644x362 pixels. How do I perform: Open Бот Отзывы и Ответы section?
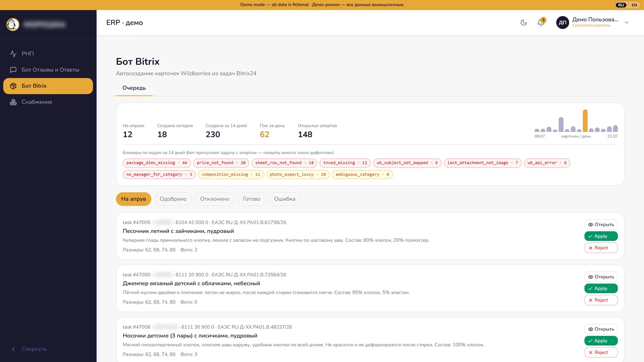(x=48, y=70)
